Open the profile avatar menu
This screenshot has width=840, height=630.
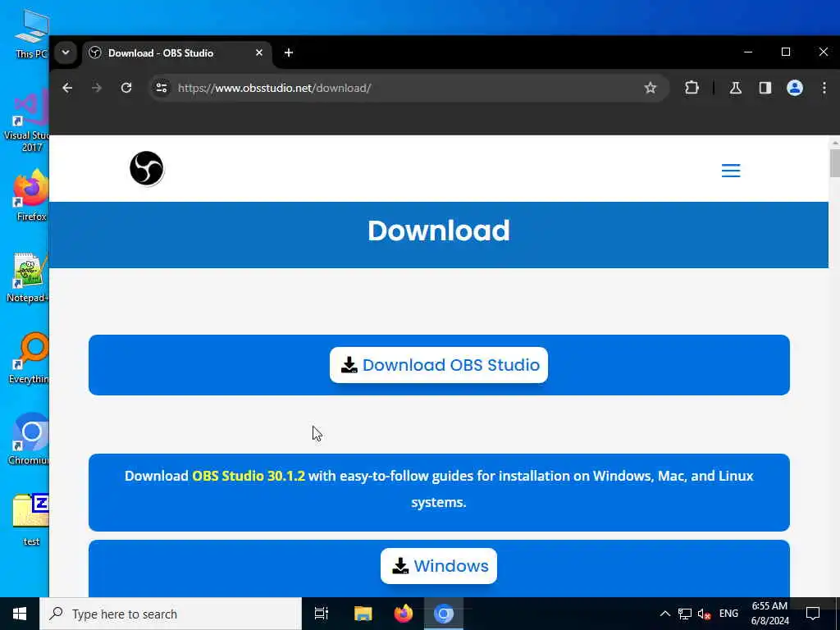click(x=795, y=88)
